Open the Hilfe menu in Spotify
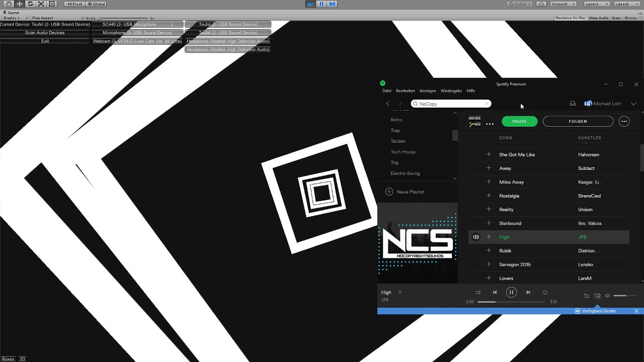 point(471,91)
